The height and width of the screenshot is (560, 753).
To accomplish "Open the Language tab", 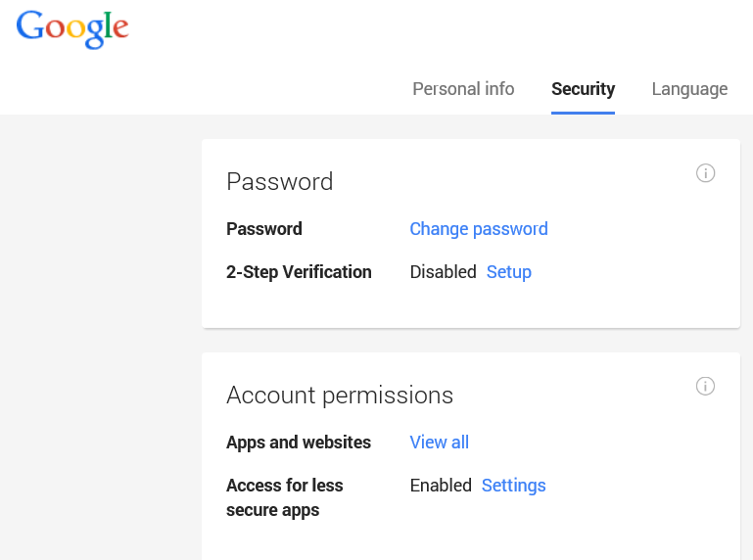I will (x=689, y=89).
